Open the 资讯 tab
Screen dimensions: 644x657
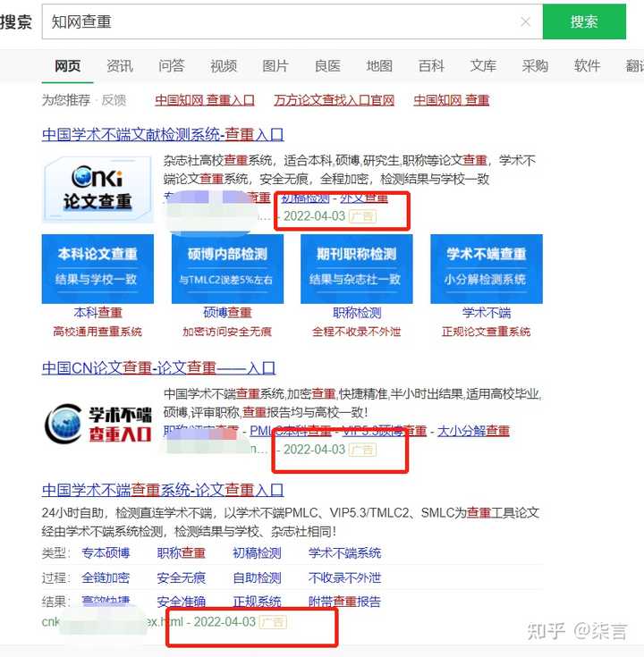(120, 66)
